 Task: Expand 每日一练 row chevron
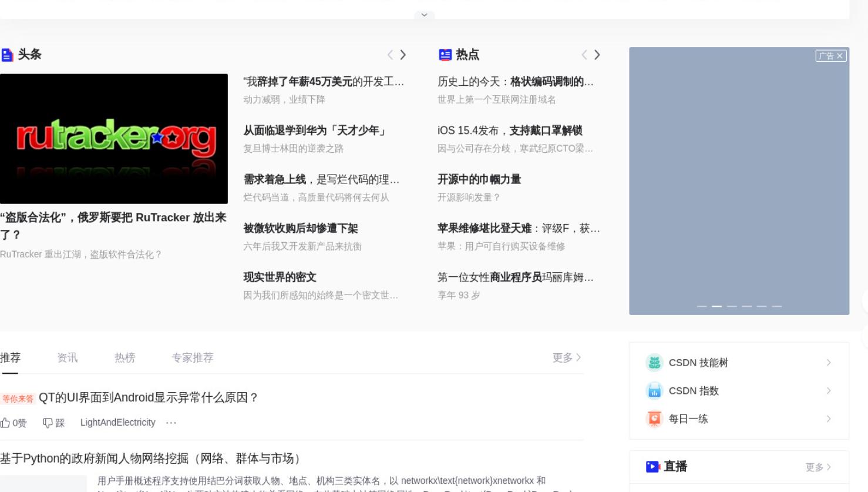coord(829,419)
